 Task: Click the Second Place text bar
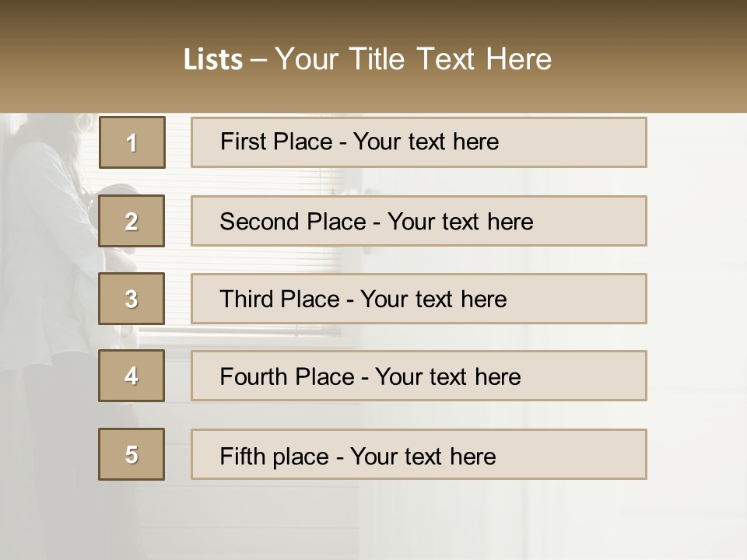pos(419,221)
